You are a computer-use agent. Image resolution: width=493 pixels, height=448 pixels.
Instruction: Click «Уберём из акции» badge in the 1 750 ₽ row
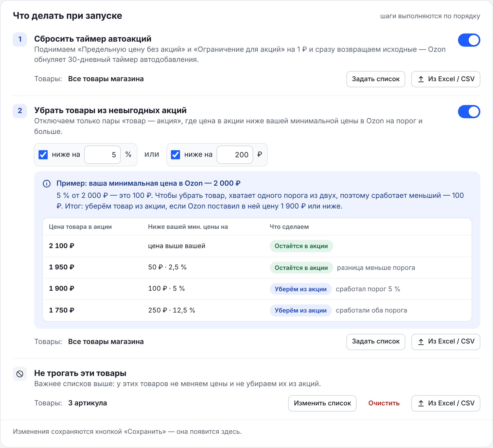pyautogui.click(x=301, y=311)
